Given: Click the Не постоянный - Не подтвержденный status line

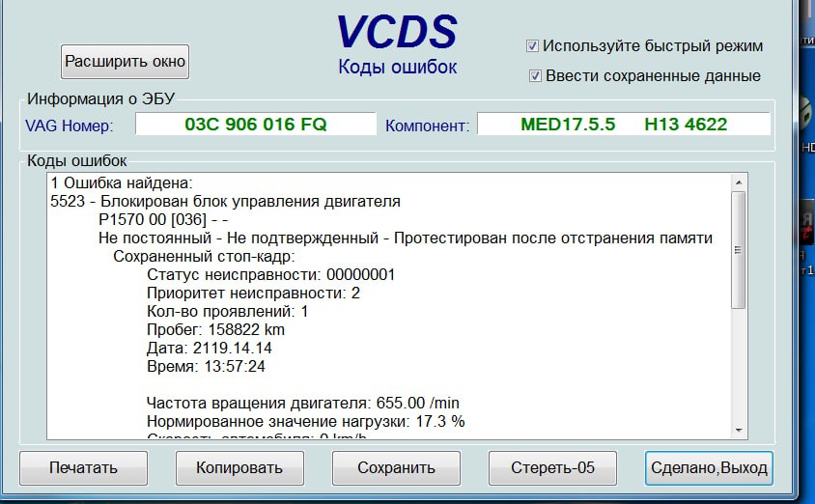Looking at the screenshot, I should coord(406,238).
